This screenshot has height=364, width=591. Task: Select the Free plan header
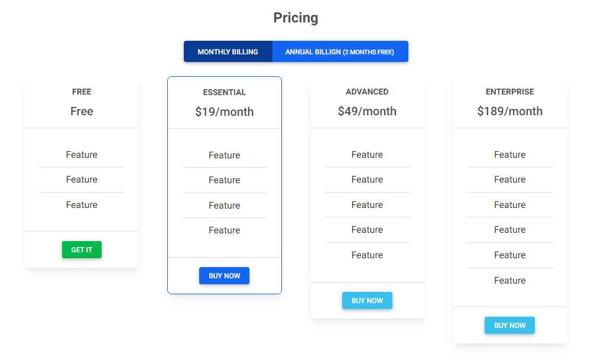(82, 92)
